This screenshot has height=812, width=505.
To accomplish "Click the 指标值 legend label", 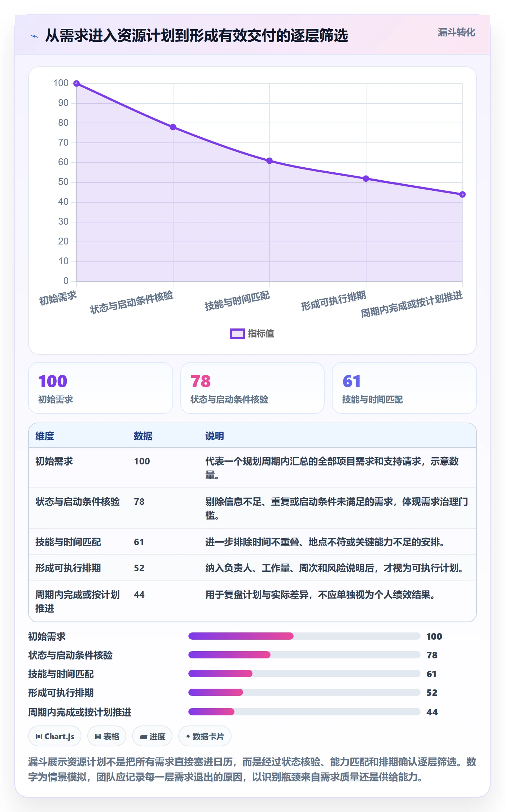I will [261, 334].
